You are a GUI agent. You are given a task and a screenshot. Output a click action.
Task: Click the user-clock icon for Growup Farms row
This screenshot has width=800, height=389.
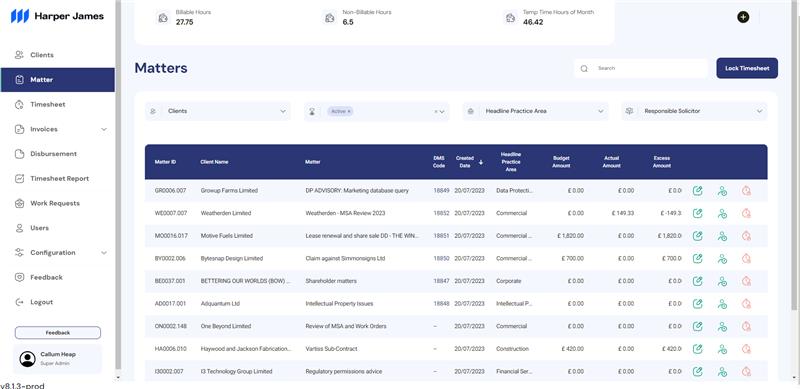tap(722, 191)
